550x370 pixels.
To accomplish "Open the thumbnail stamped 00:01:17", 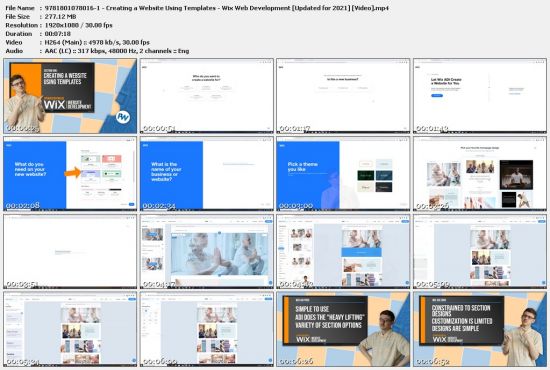I will click(x=343, y=96).
